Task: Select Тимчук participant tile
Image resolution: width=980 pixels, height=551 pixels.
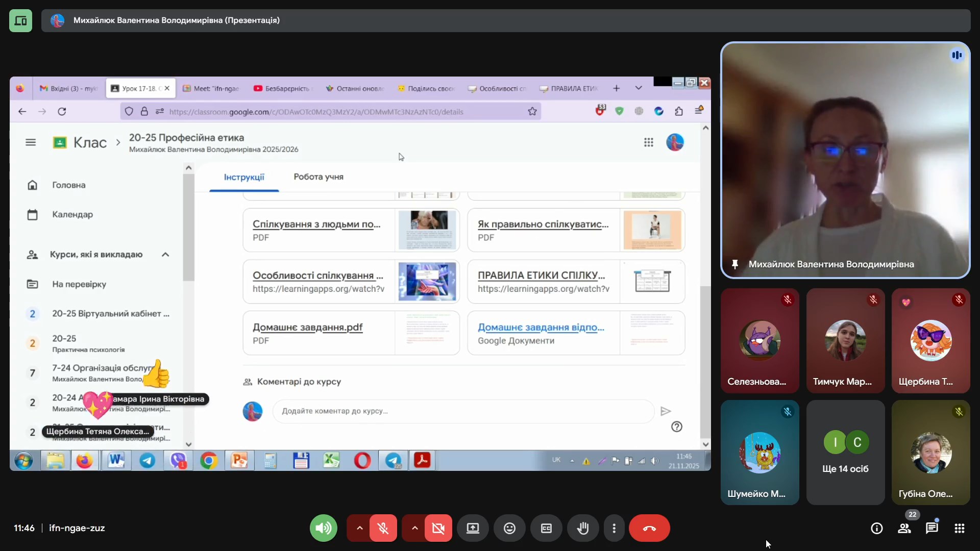Action: [x=845, y=341]
